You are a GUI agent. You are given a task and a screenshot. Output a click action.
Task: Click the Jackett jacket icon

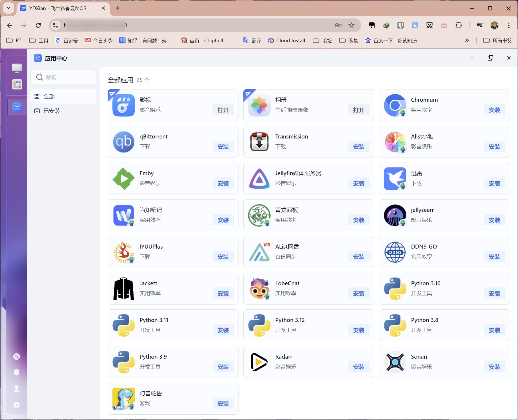(x=123, y=289)
